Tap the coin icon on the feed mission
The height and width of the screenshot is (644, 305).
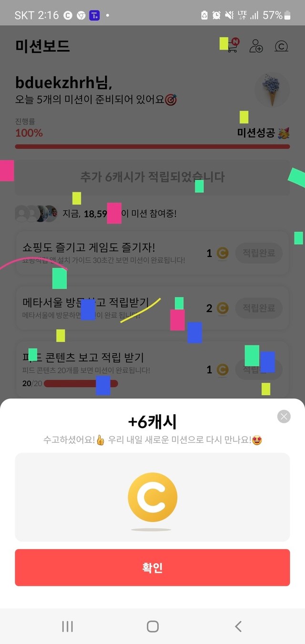[223, 369]
